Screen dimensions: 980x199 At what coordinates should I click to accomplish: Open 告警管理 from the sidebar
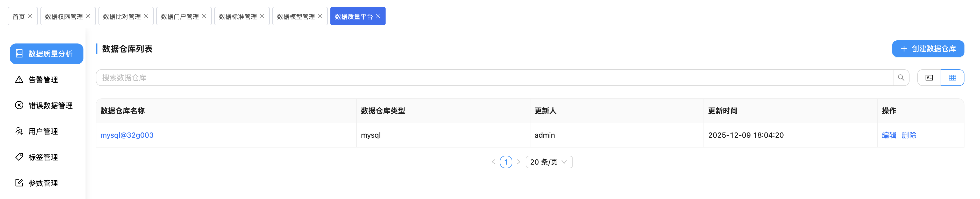coord(43,80)
